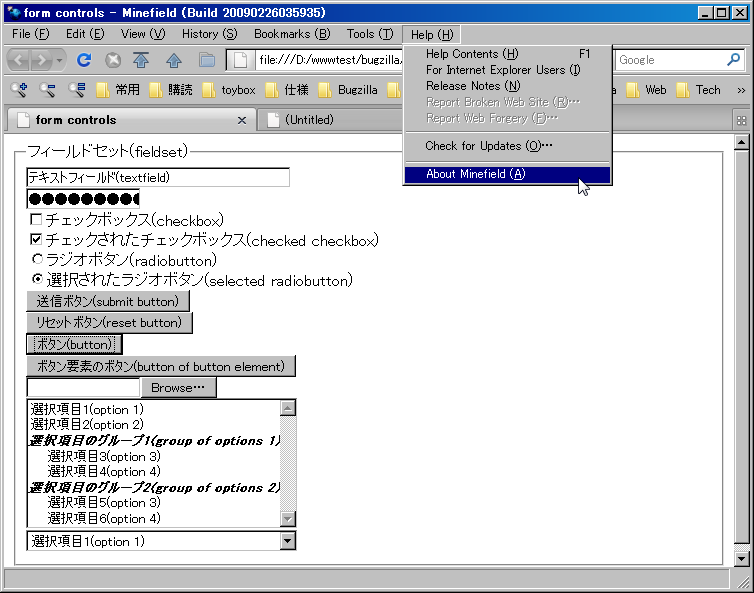The width and height of the screenshot is (754, 593).
Task: Open the 常用 bookmarks folder
Action: click(118, 90)
